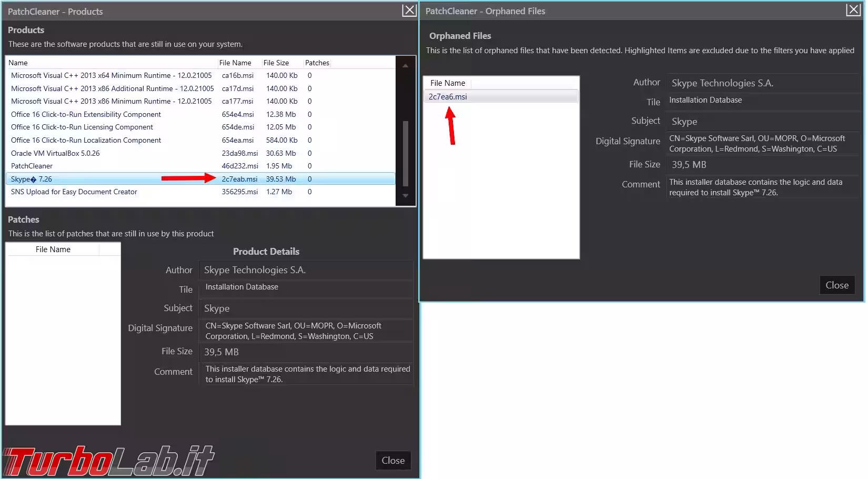This screenshot has height=479, width=868.
Task: Close the Orphaned Files window with X
Action: tap(853, 10)
